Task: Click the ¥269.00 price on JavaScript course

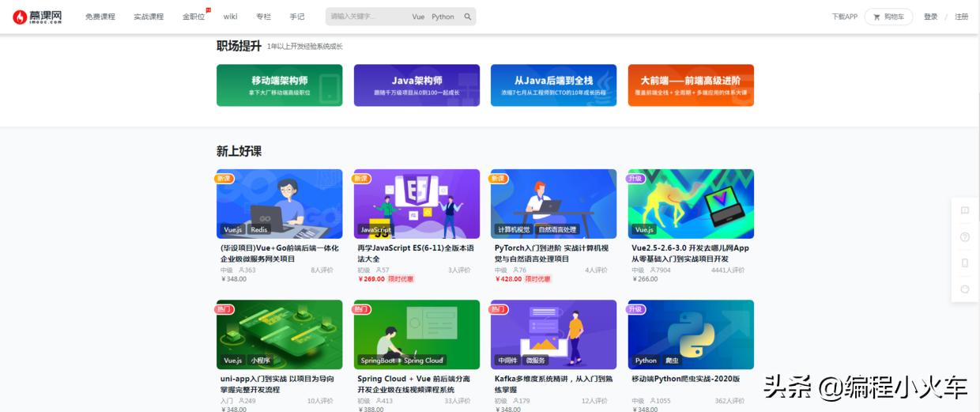Action: pos(371,279)
